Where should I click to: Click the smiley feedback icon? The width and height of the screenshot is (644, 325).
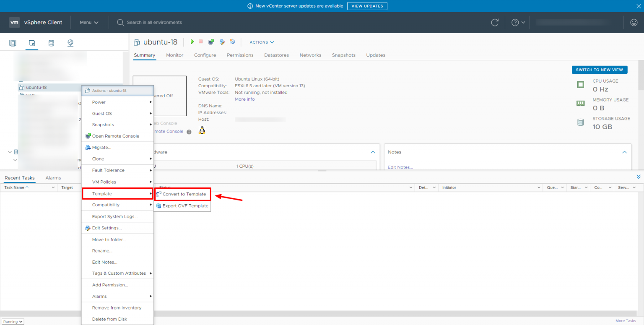(634, 23)
